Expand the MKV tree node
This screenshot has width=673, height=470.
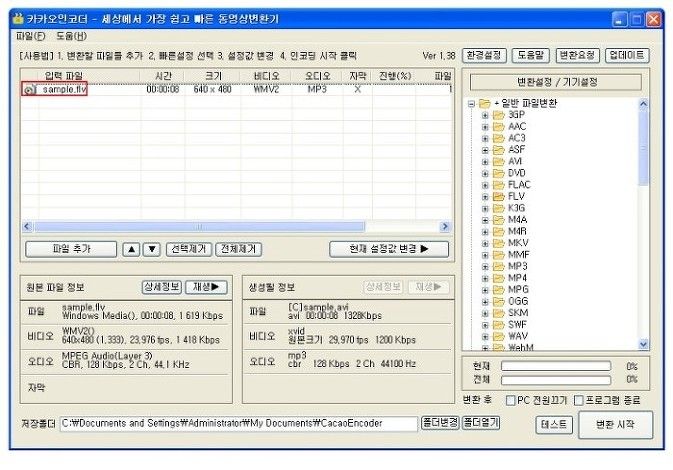click(x=485, y=243)
